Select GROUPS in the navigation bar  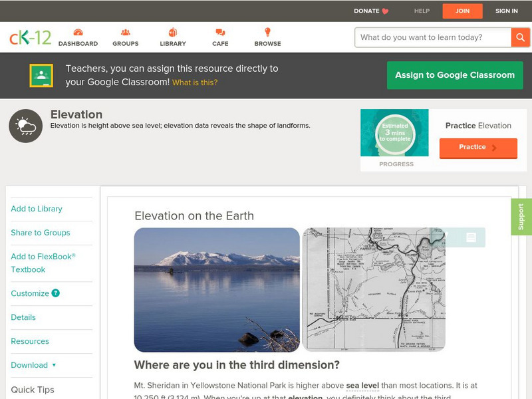(x=126, y=43)
